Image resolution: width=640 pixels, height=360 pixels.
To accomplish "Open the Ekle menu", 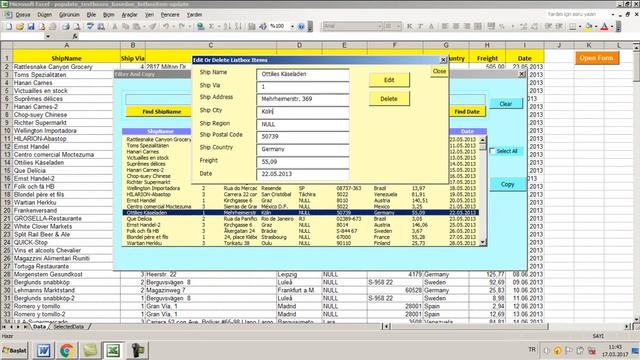I will click(91, 15).
